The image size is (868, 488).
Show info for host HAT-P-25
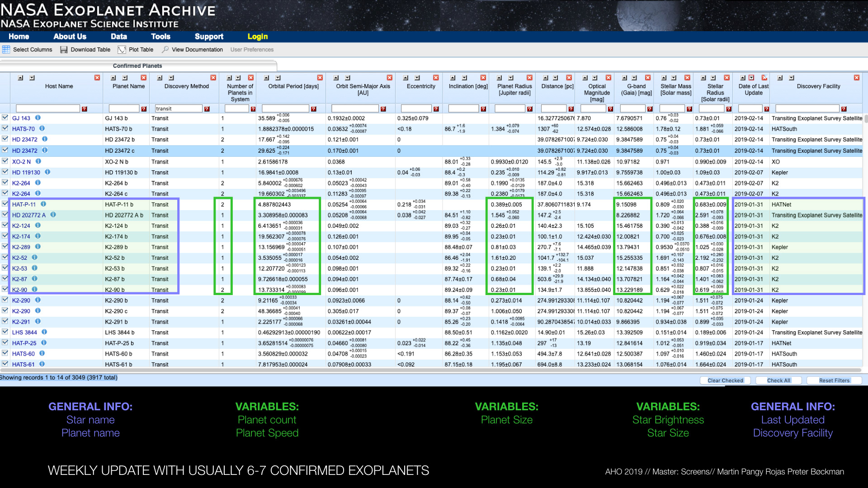click(x=44, y=343)
